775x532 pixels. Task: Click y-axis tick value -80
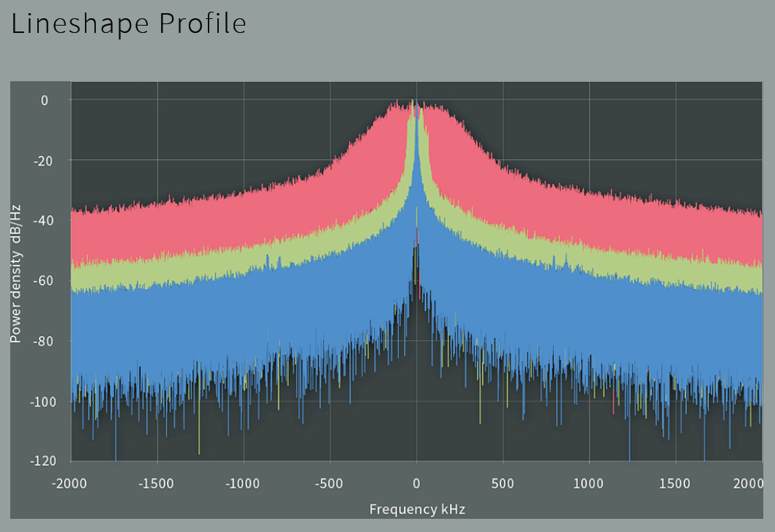pos(43,341)
